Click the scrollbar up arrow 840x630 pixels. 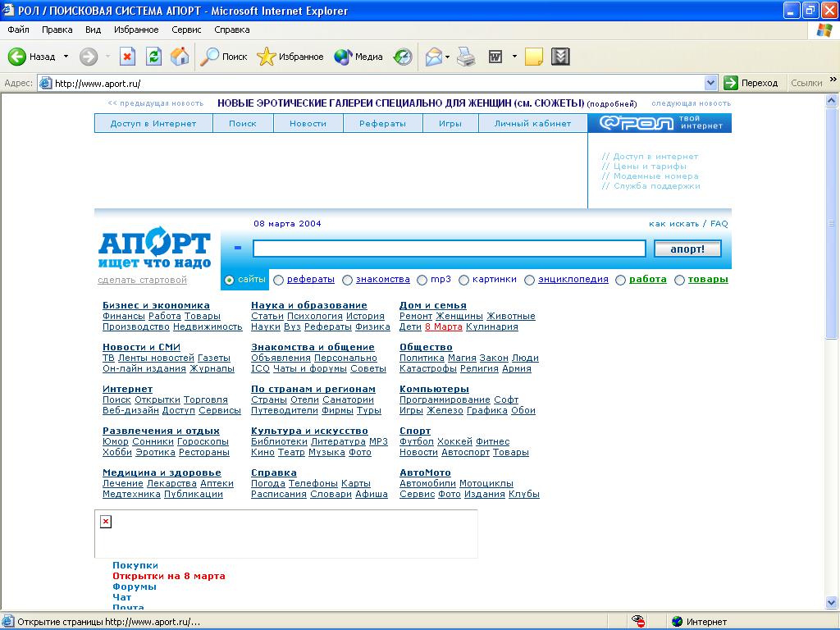pyautogui.click(x=831, y=100)
